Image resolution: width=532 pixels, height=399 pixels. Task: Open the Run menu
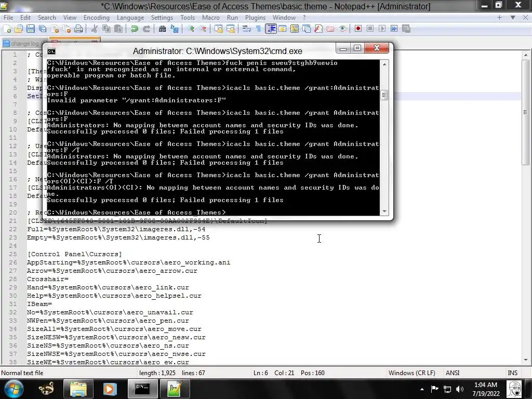[232, 18]
